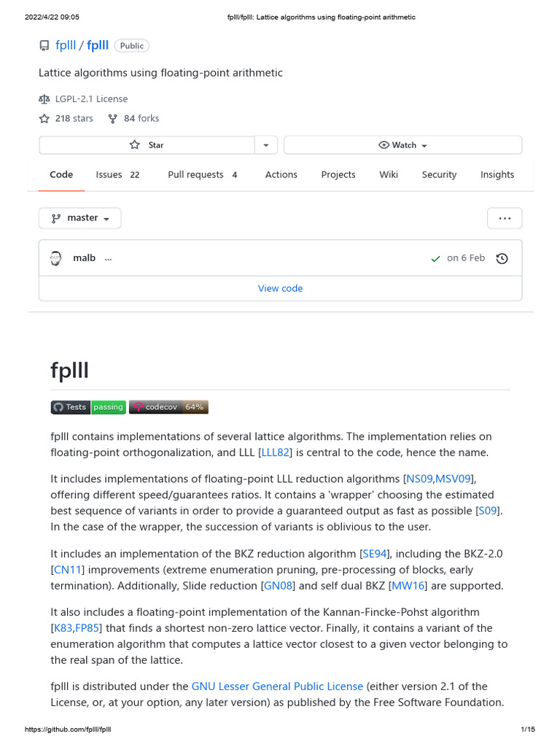Open the View code link
The width and height of the screenshot is (560, 747).
[x=281, y=289]
